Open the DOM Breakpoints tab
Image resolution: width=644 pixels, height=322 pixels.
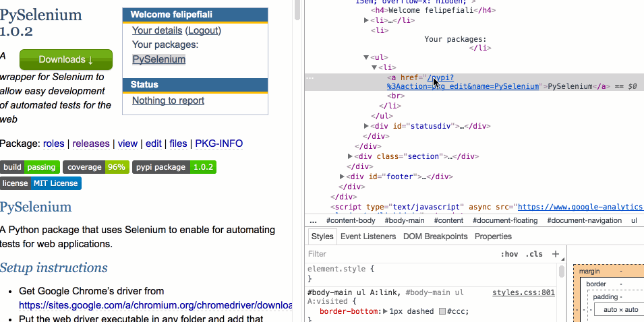[x=435, y=236]
